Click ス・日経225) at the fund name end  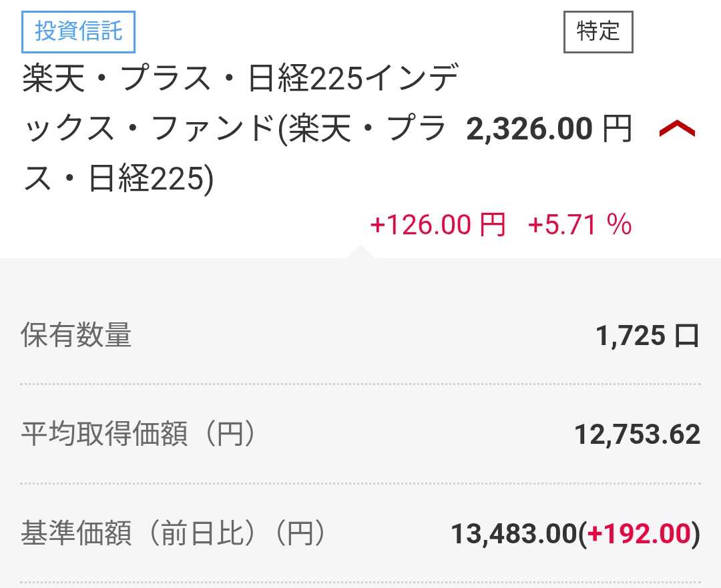click(x=117, y=179)
